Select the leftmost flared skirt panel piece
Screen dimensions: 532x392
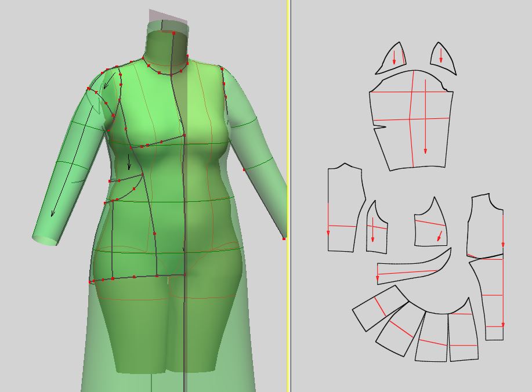point(380,308)
